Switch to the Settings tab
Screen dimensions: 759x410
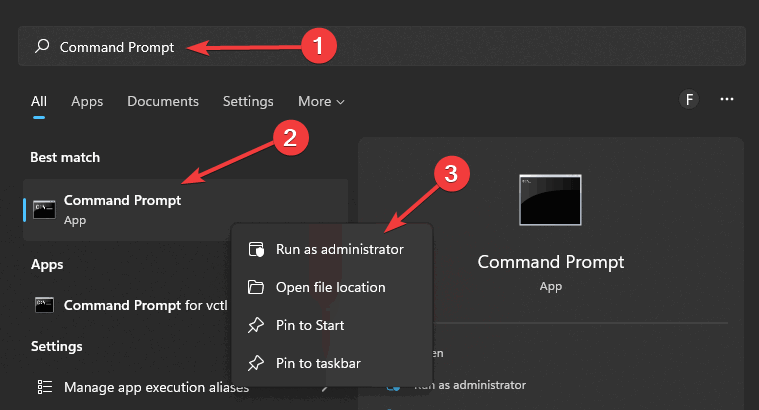click(x=248, y=101)
